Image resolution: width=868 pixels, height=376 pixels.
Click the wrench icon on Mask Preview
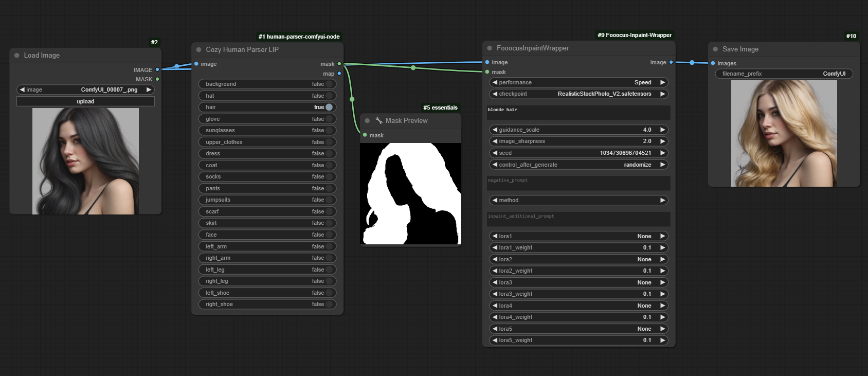click(x=379, y=120)
